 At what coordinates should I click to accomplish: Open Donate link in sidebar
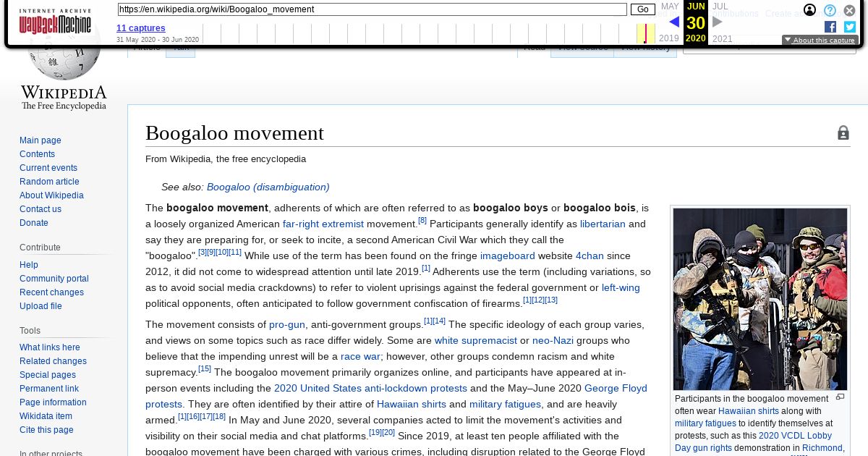(x=34, y=223)
